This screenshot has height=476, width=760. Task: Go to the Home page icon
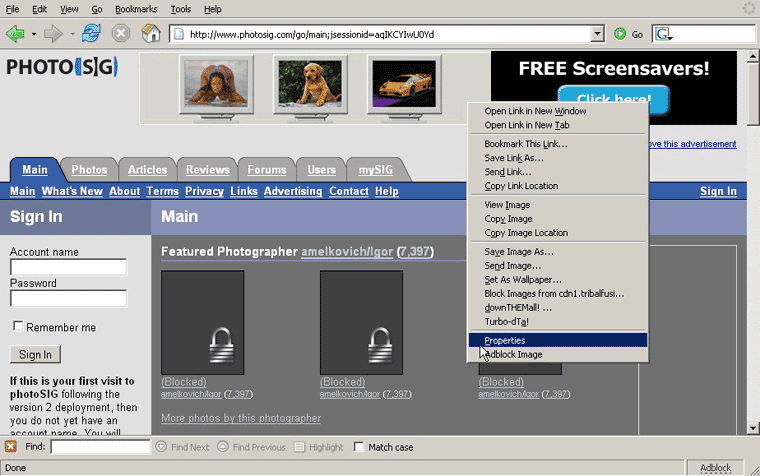coord(151,33)
